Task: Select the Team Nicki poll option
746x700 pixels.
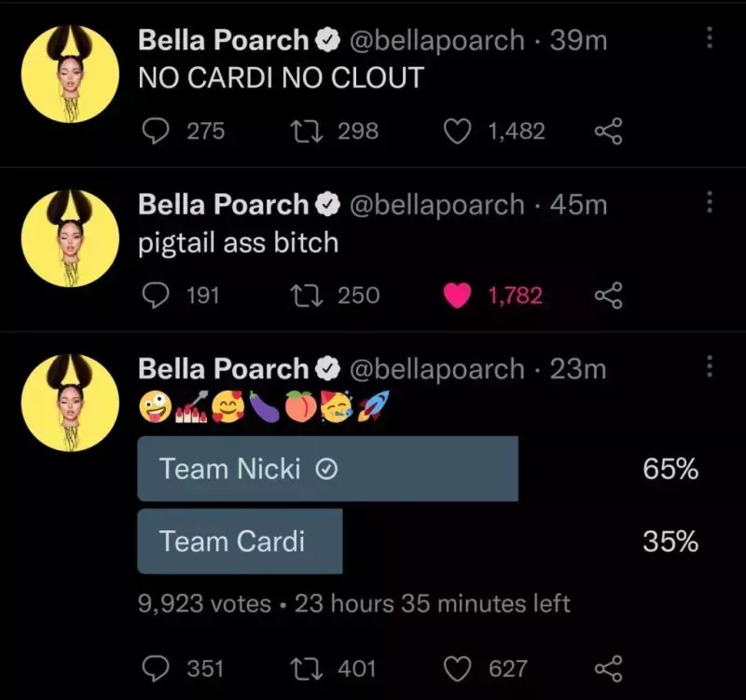Action: tap(327, 469)
